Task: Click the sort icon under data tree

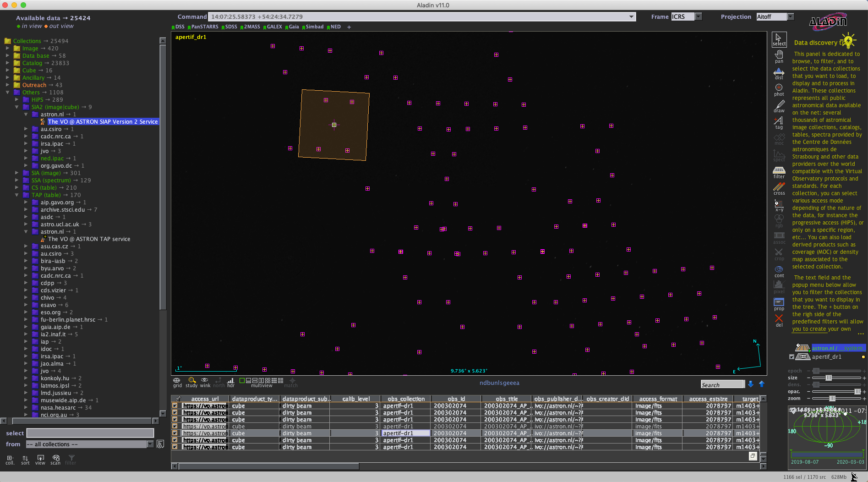Action: (25, 460)
